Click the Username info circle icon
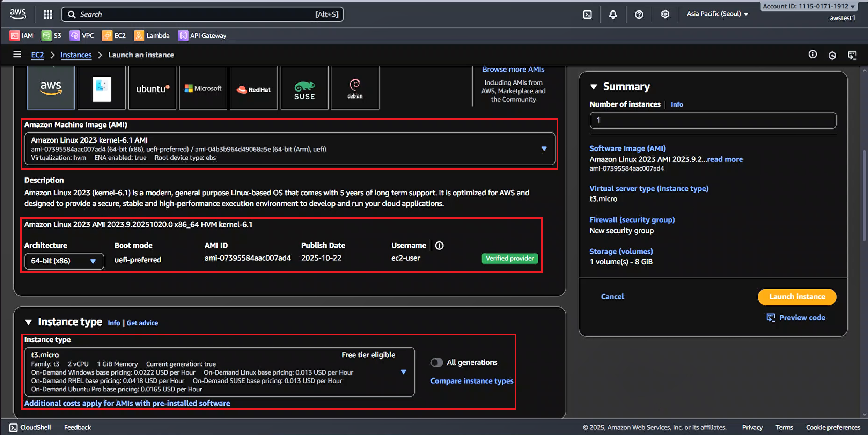 tap(439, 246)
